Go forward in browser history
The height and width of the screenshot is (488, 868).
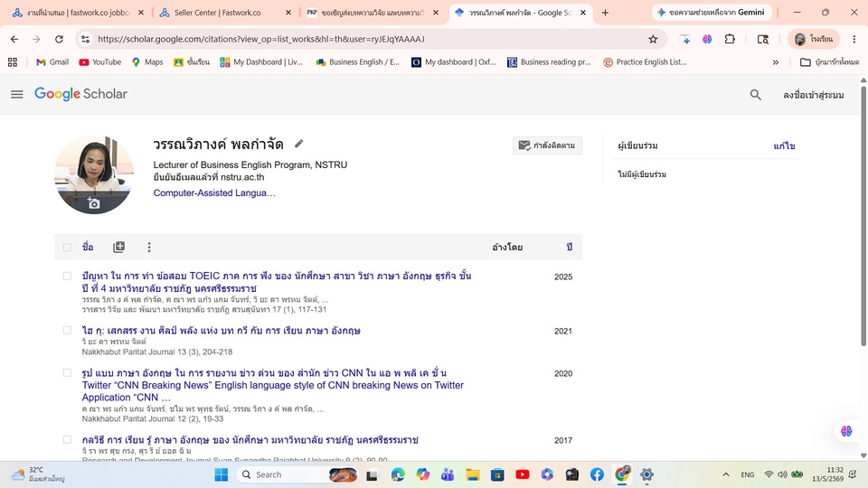(36, 39)
